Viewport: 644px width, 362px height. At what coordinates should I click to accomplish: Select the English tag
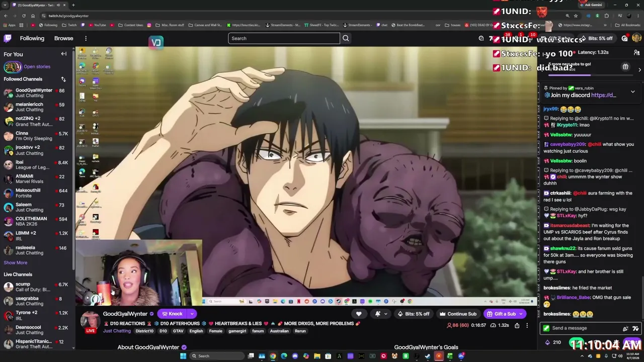point(196,331)
